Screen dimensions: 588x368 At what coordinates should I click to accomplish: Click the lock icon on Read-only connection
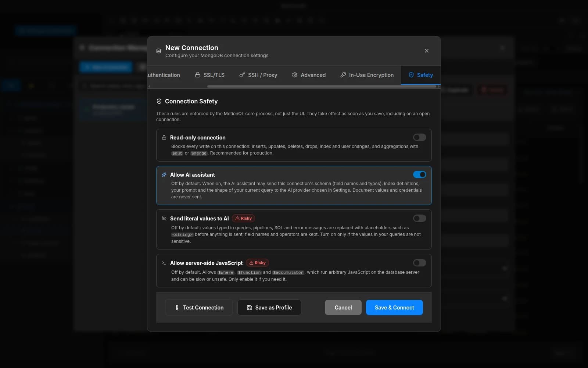[x=164, y=138]
